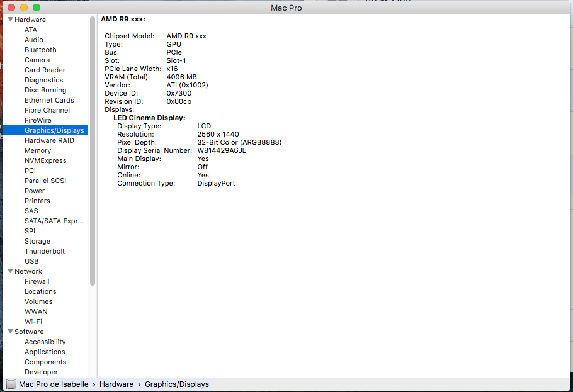The width and height of the screenshot is (573, 392).
Task: Select NVMExpress in the sidebar
Action: (45, 160)
